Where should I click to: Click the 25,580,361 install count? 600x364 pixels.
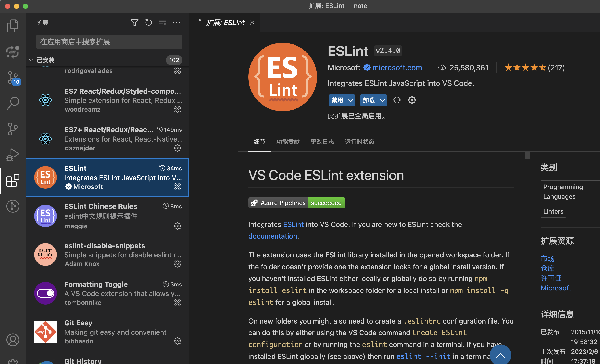463,68
